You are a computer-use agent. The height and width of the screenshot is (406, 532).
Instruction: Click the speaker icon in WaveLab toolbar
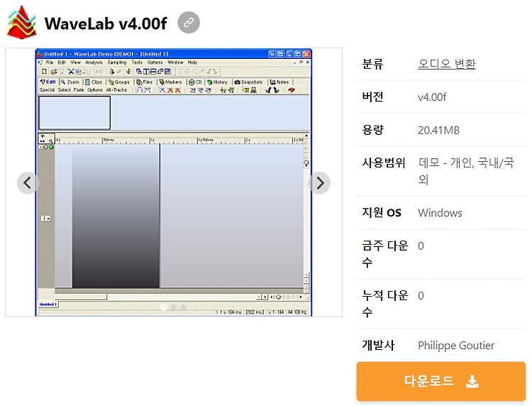[128, 72]
